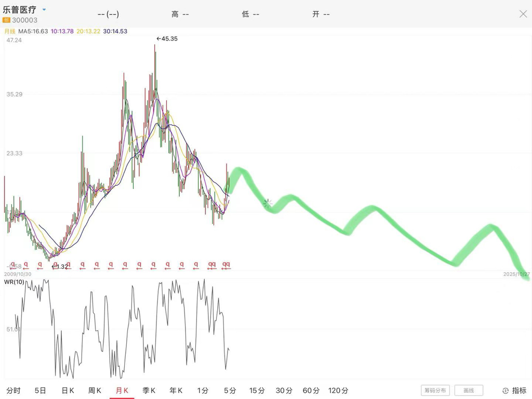
Task: Open the 年K tab
Action: 176,391
